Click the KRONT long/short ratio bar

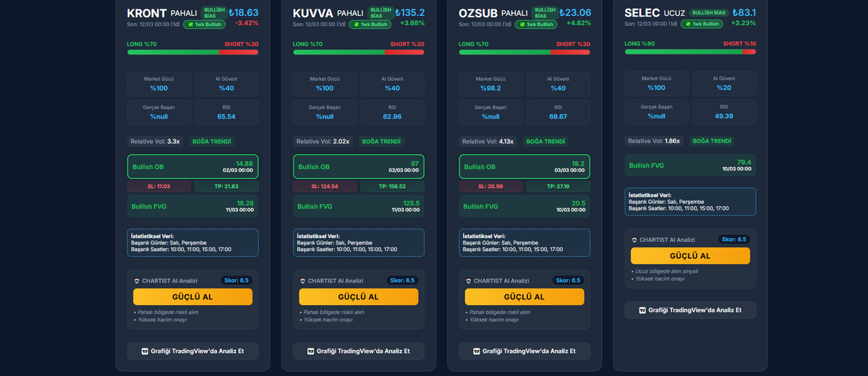coord(192,52)
